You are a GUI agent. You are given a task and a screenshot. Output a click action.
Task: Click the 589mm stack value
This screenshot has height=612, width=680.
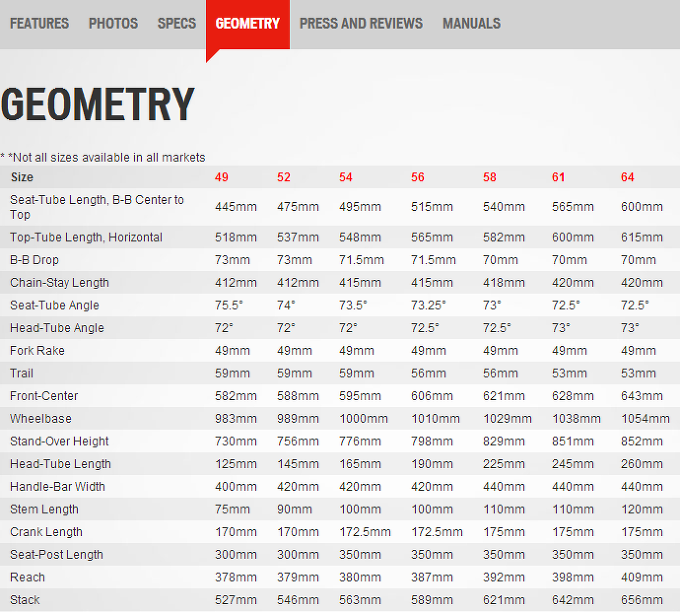click(432, 600)
